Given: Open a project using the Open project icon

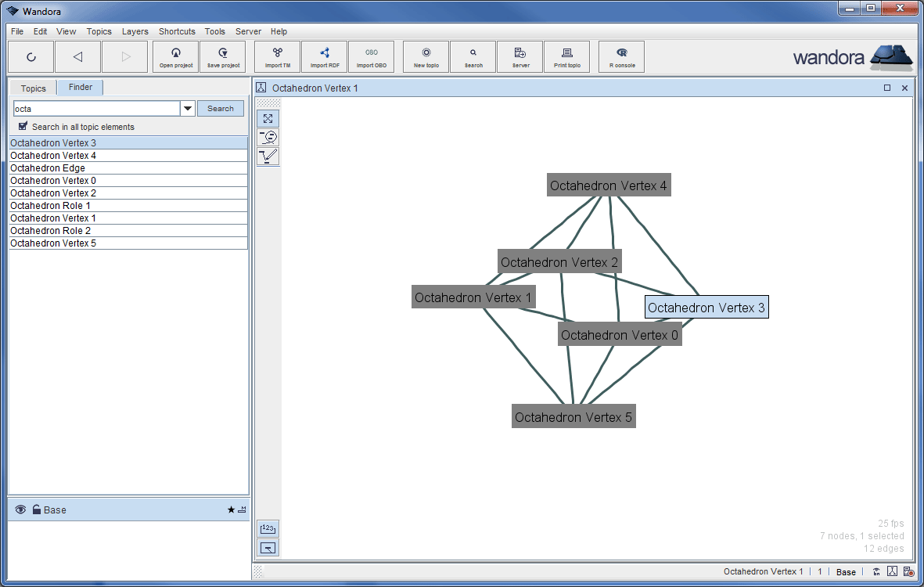Looking at the screenshot, I should coord(175,56).
